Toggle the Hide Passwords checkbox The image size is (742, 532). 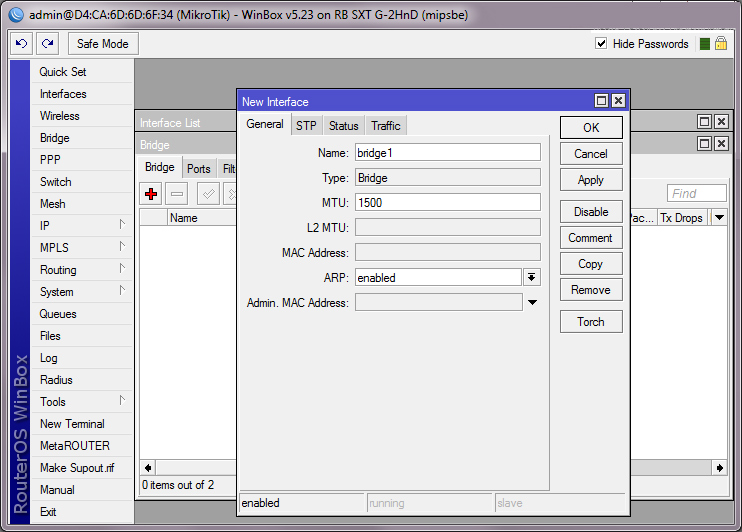(601, 44)
